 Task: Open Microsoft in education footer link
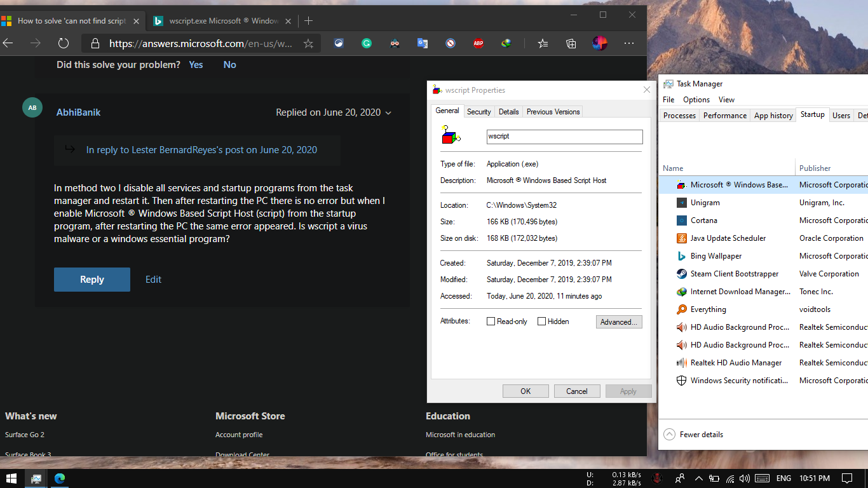click(460, 435)
